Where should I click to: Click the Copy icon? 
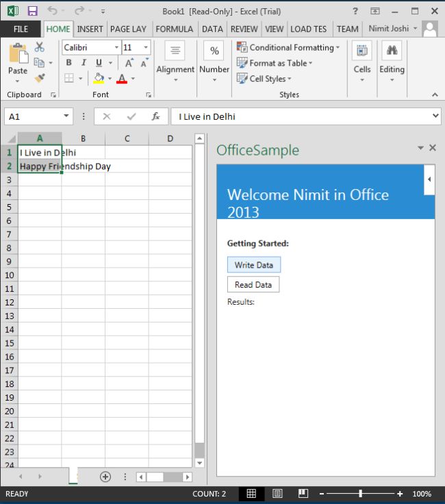pyautogui.click(x=39, y=62)
